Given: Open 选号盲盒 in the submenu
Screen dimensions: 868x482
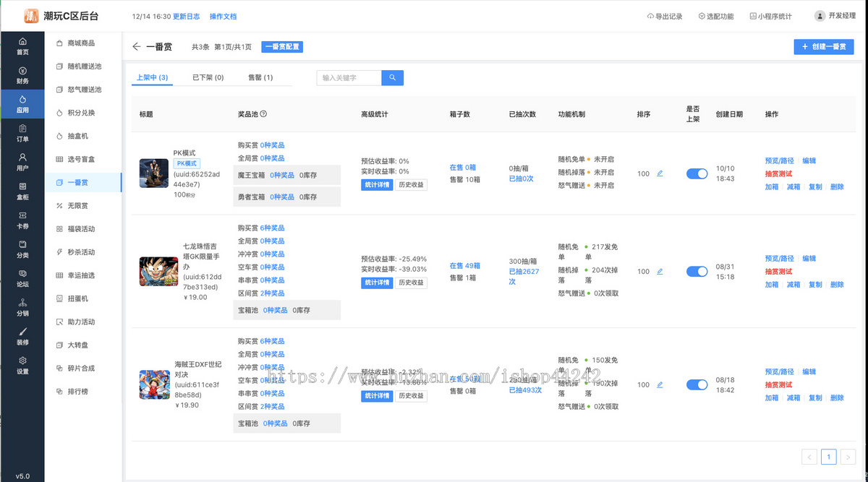Looking at the screenshot, I should 80,159.
